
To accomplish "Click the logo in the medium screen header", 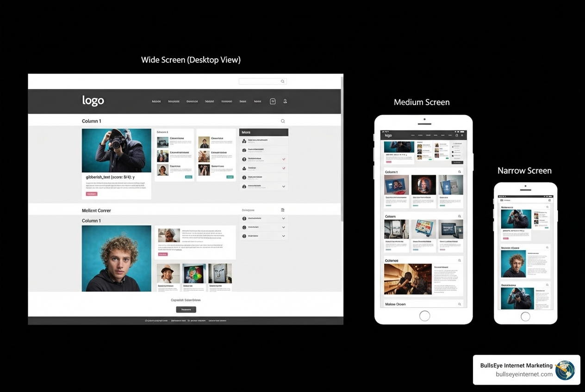I will pos(388,135).
